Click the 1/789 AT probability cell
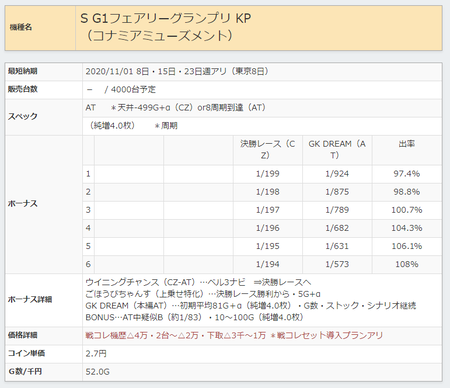The width and height of the screenshot is (450, 388). pos(337,210)
